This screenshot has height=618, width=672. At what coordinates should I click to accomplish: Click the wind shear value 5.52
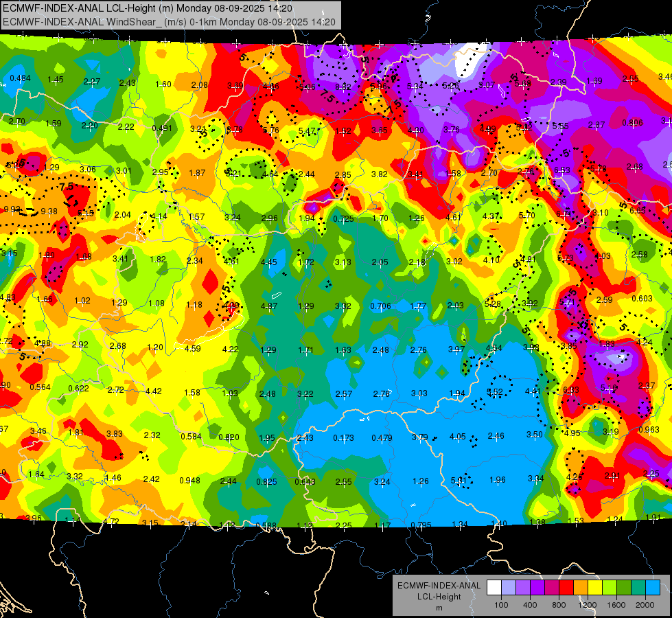tap(495, 392)
